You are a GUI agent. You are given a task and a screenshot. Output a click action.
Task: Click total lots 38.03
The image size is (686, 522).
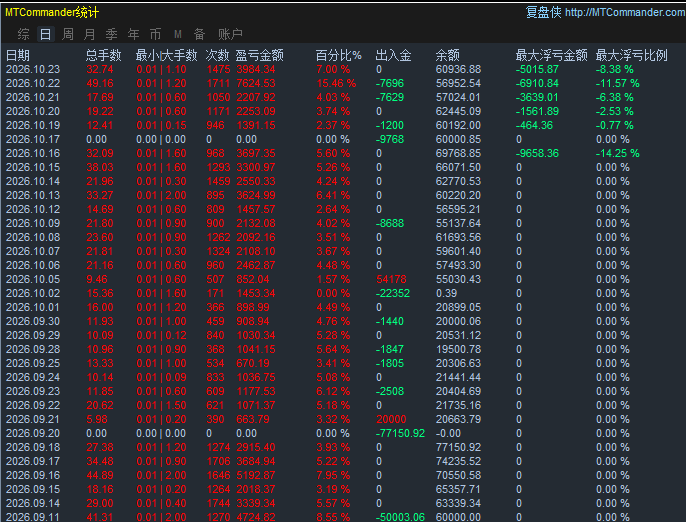pyautogui.click(x=100, y=167)
